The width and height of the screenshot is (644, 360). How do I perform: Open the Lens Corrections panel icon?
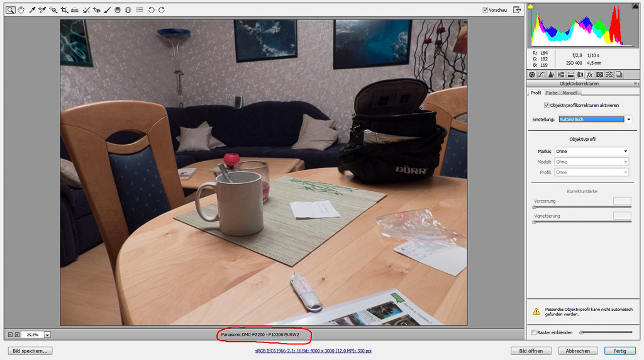(x=580, y=74)
